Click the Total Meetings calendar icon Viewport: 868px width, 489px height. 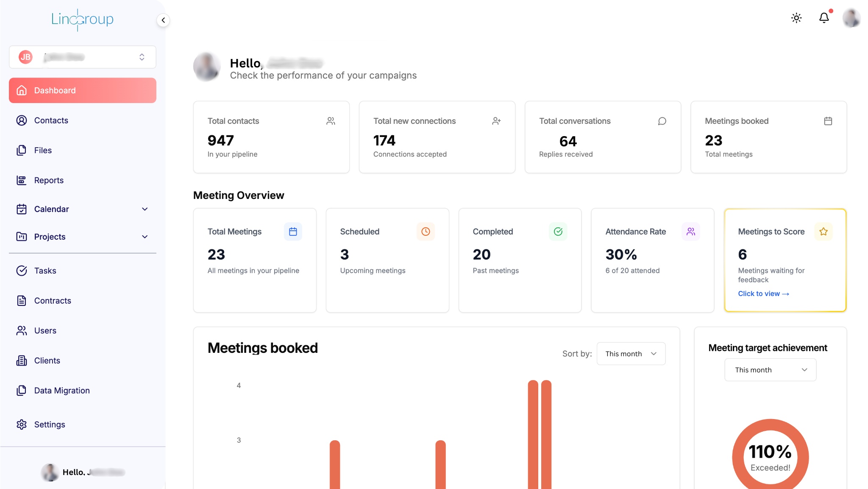coord(293,232)
